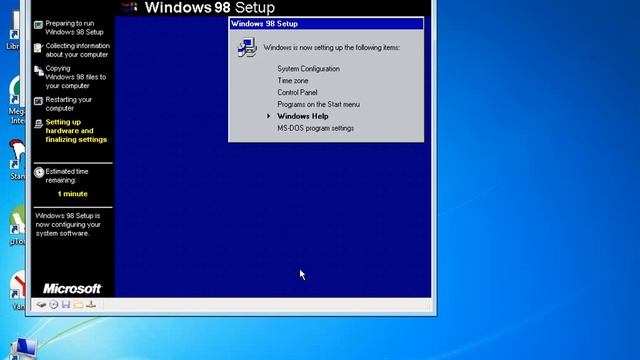Click 'Programs on the Start menu' item
Viewport: 640px width, 360px height.
point(319,104)
